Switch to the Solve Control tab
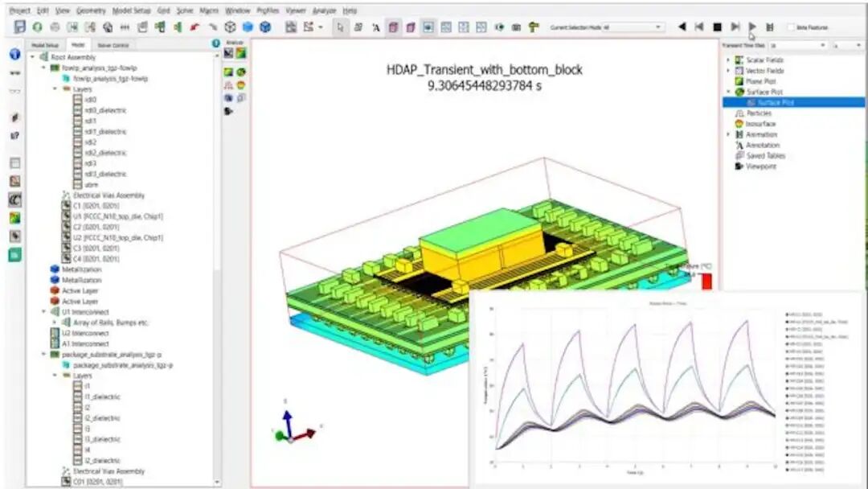Image resolution: width=868 pixels, height=489 pixels. 113,45
